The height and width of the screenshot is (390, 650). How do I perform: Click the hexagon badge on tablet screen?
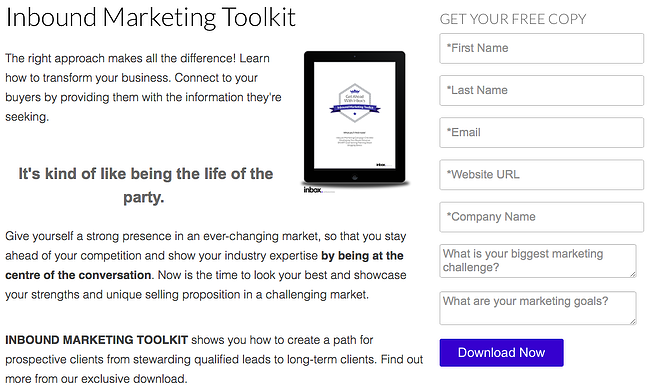point(355,103)
